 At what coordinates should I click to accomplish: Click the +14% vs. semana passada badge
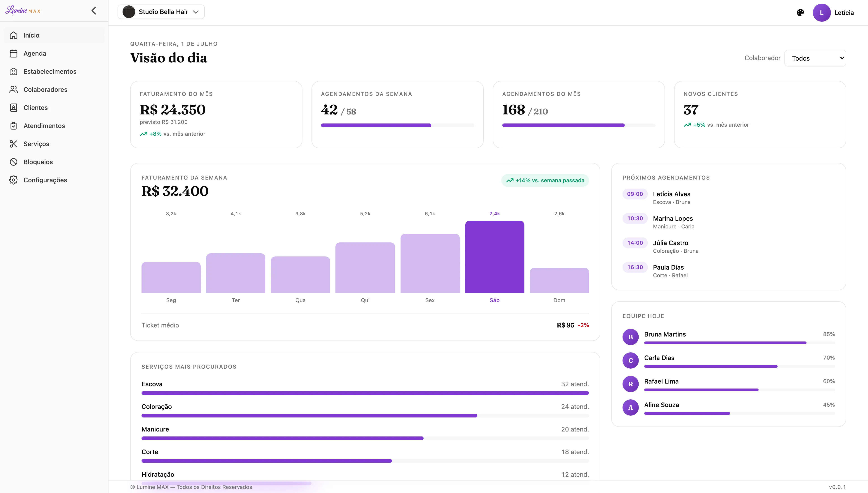(545, 180)
